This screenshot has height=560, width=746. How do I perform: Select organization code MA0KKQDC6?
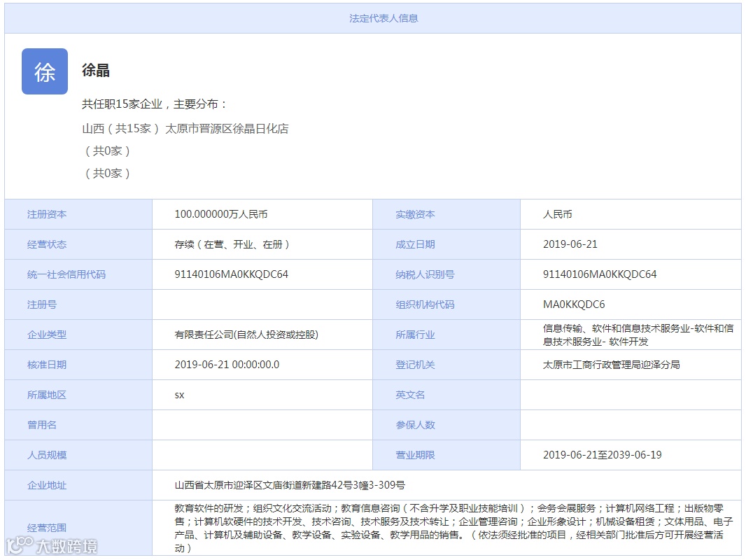pos(574,304)
